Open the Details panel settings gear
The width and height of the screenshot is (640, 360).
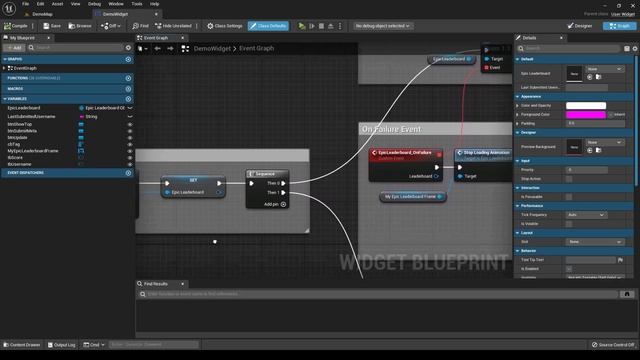pyautogui.click(x=635, y=49)
